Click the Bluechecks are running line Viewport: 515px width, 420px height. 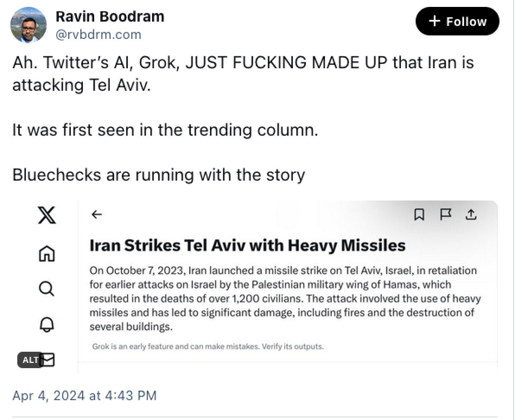click(159, 175)
